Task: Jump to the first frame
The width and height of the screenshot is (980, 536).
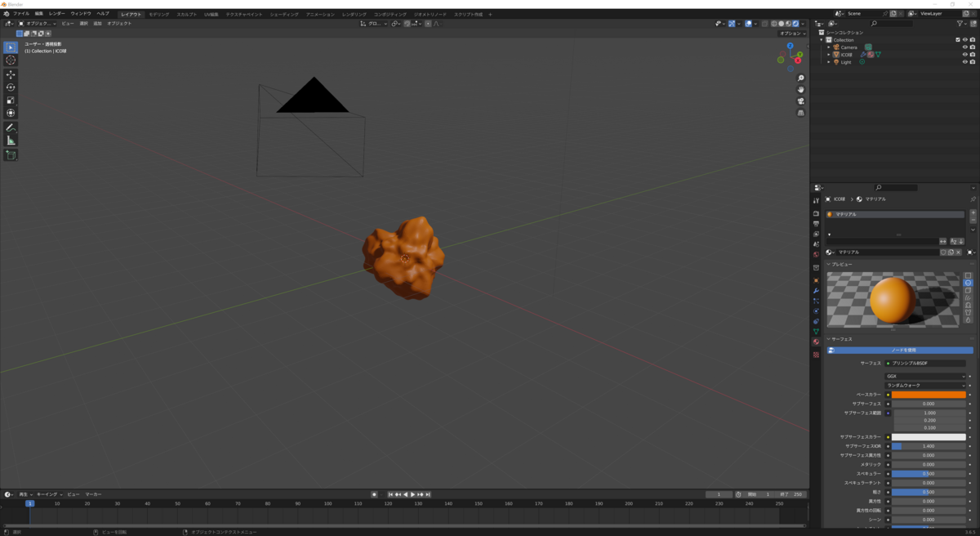Action: click(x=391, y=494)
